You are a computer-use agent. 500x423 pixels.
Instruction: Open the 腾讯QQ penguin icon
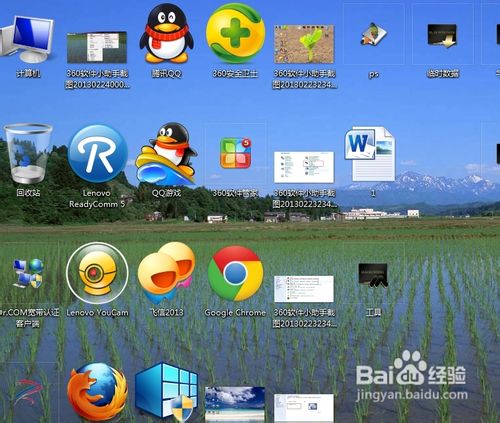[x=166, y=34]
